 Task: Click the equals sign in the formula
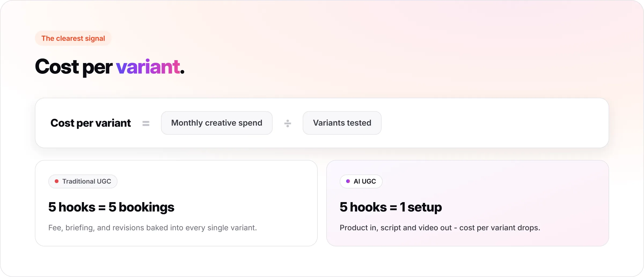(146, 123)
